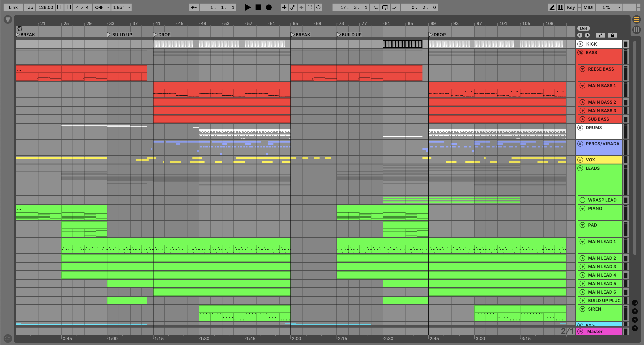Viewport: 644px width, 345px height.
Task: Toggle the Loop switch
Action: [385, 8]
